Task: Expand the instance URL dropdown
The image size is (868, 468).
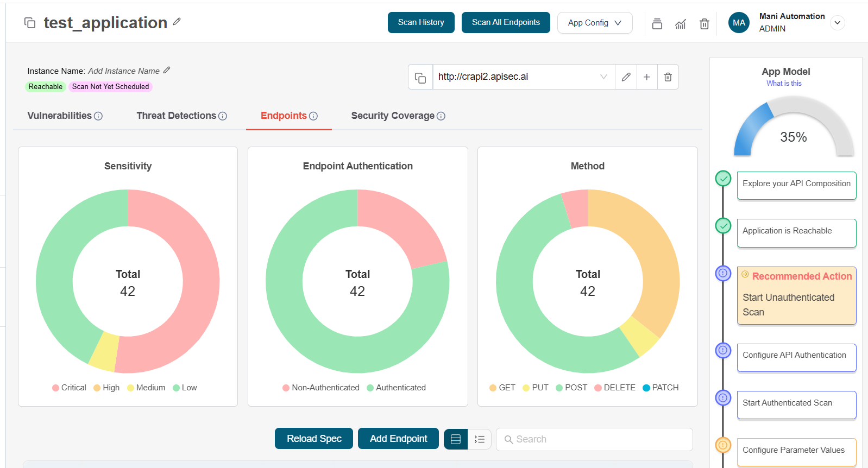Action: [x=603, y=77]
